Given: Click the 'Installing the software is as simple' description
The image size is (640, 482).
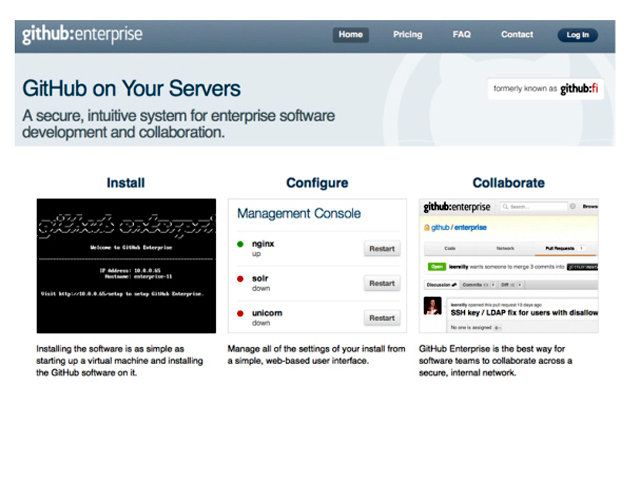Looking at the screenshot, I should tap(120, 361).
